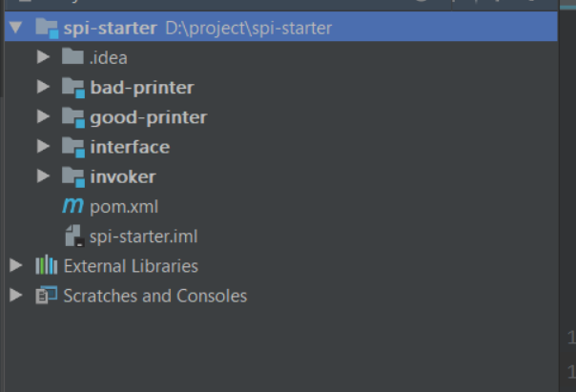Expand Scratches and Consoles node
The image size is (576, 392).
pyautogui.click(x=15, y=296)
